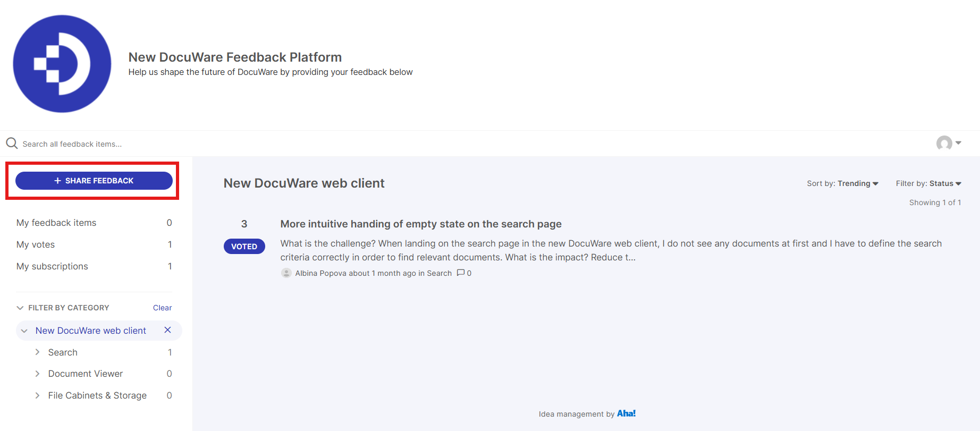Click the idea description text

(x=611, y=250)
